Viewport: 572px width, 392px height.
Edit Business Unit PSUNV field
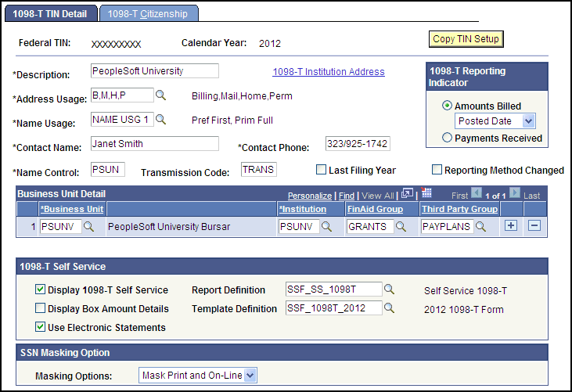point(60,226)
